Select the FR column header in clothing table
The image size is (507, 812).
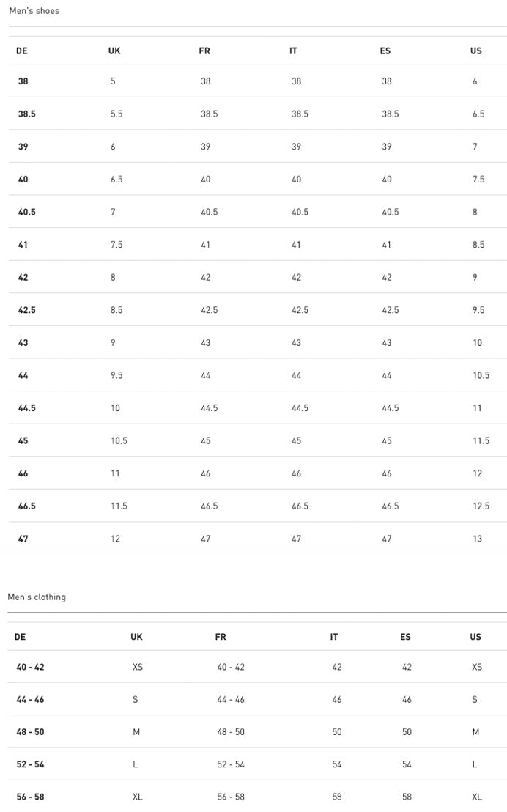[221, 637]
